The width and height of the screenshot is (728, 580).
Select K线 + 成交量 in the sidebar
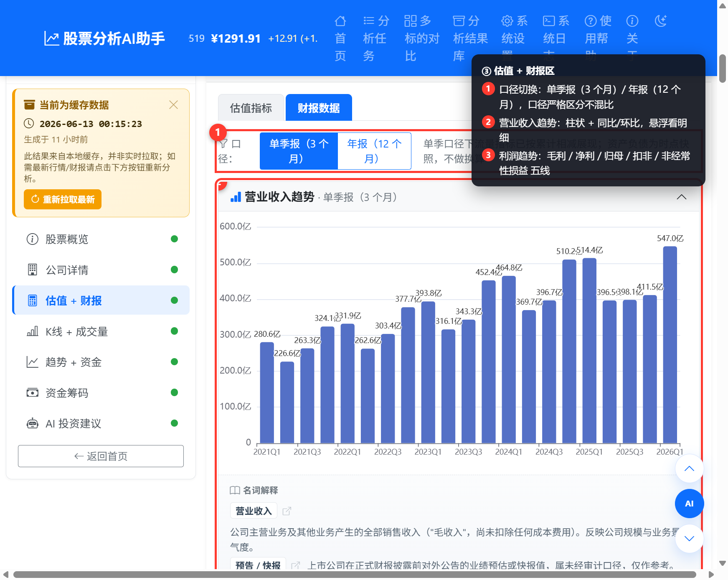tap(101, 331)
